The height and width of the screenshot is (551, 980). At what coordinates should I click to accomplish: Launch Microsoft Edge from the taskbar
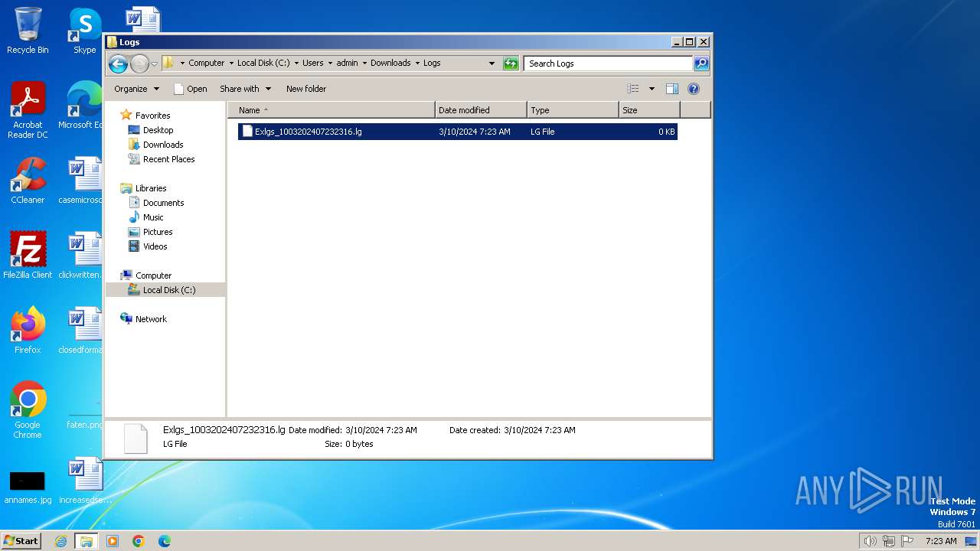(x=165, y=541)
